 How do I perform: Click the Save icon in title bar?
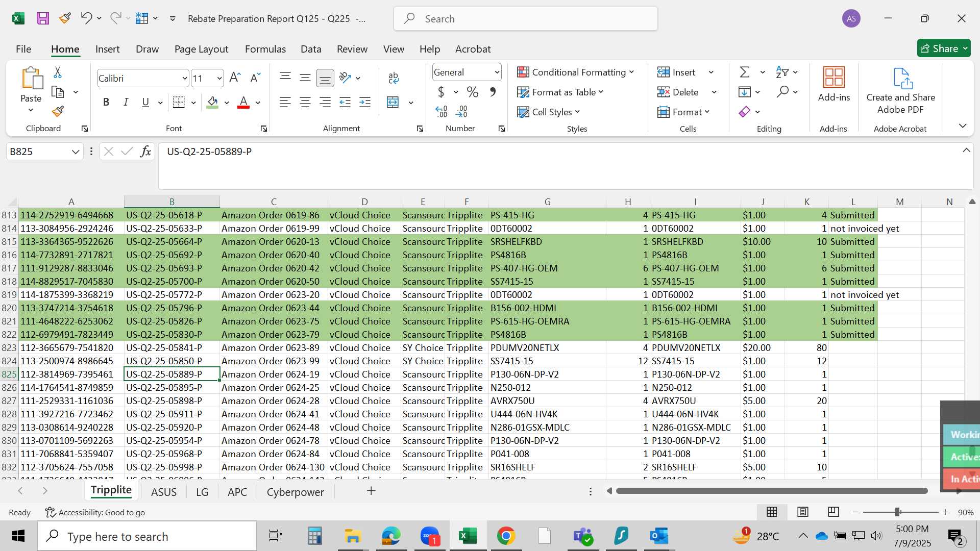click(43, 19)
